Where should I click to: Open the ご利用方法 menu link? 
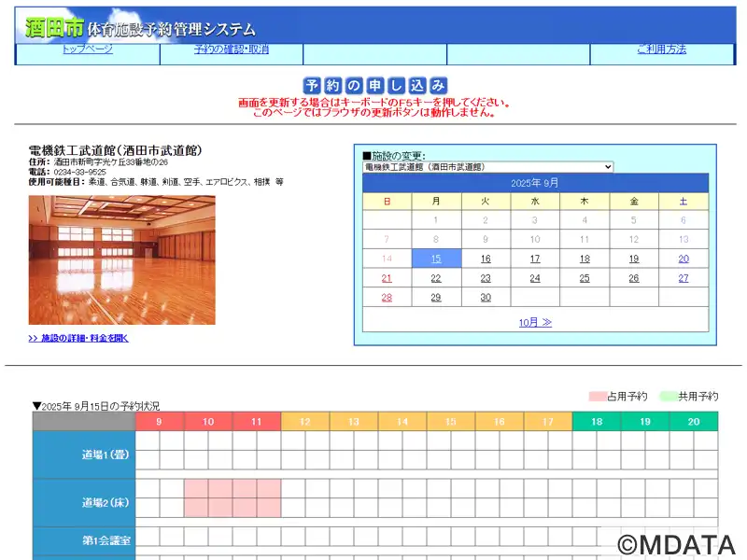click(x=662, y=49)
